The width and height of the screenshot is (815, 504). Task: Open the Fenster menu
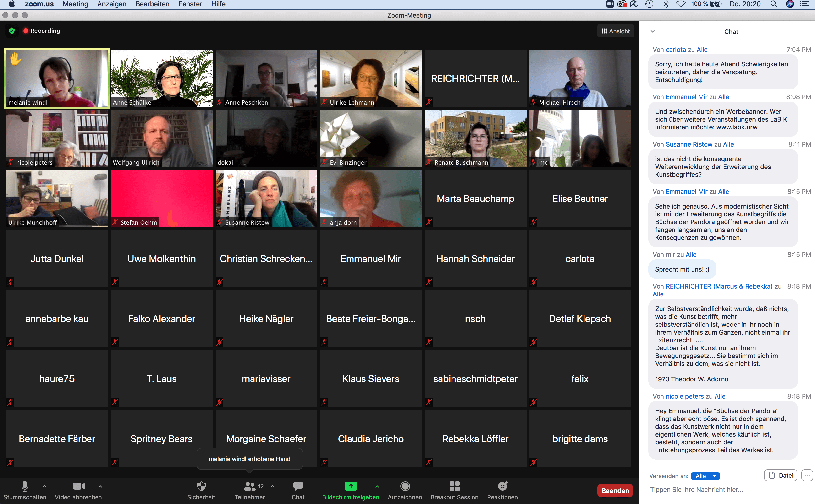[190, 4]
